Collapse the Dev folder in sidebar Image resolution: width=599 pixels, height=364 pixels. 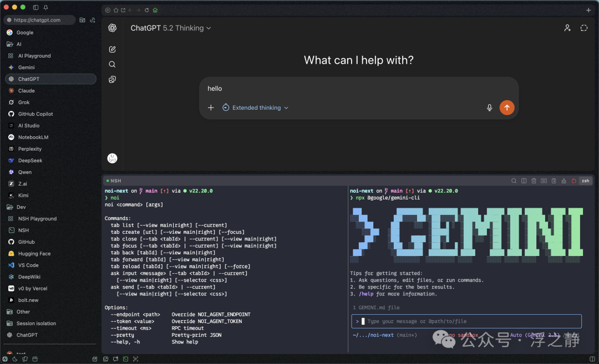click(x=16, y=207)
